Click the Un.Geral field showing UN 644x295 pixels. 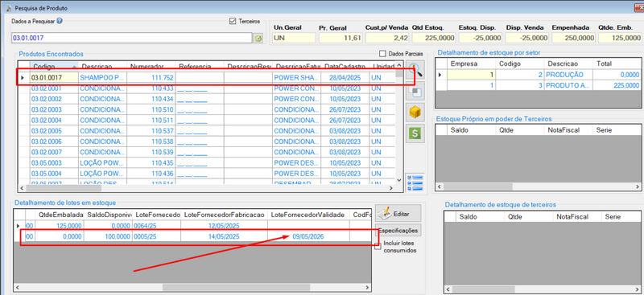point(294,38)
